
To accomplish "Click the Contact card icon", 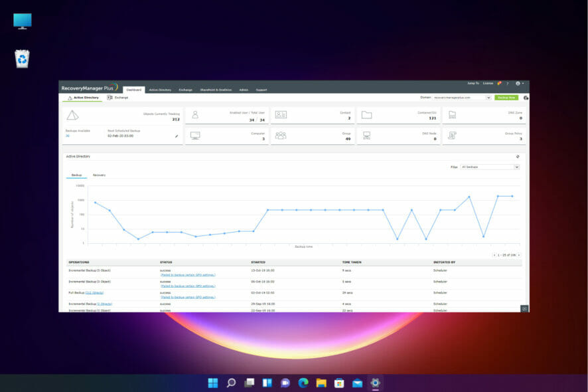I will (281, 115).
